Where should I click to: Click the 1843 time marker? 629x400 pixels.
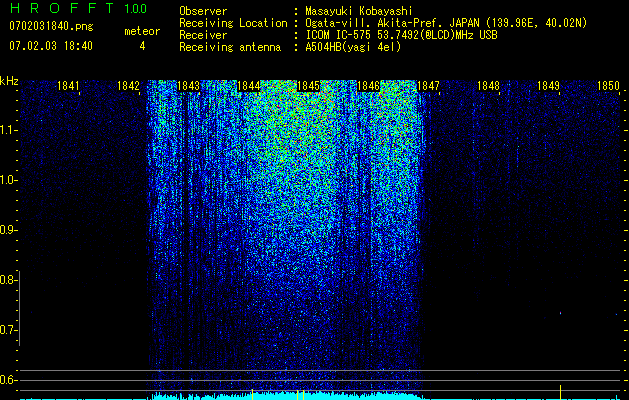click(188, 86)
